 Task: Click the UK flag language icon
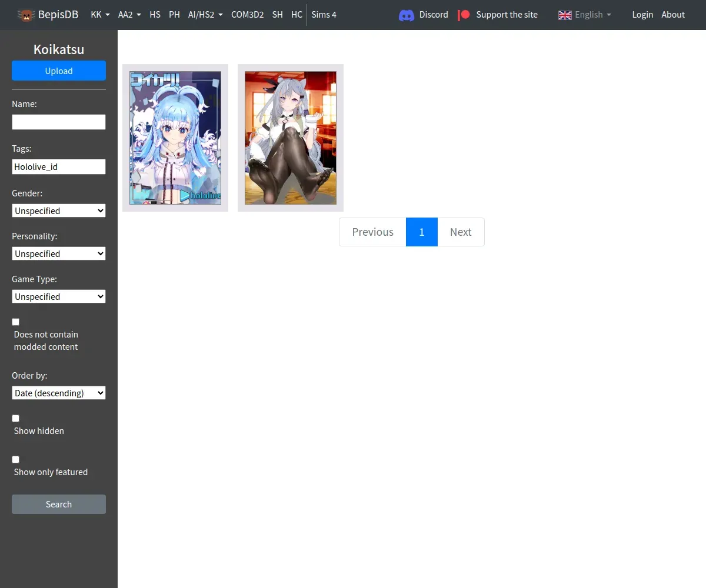(x=565, y=15)
